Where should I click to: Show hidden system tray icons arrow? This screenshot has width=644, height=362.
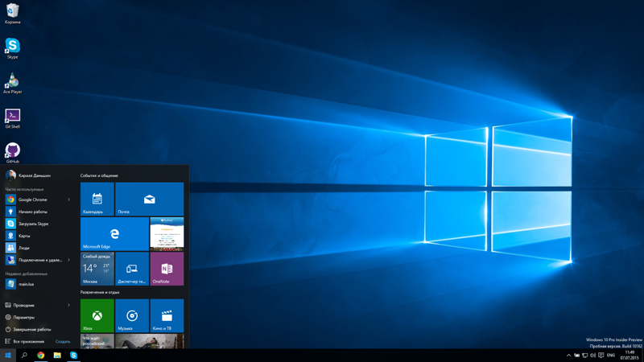coord(568,356)
